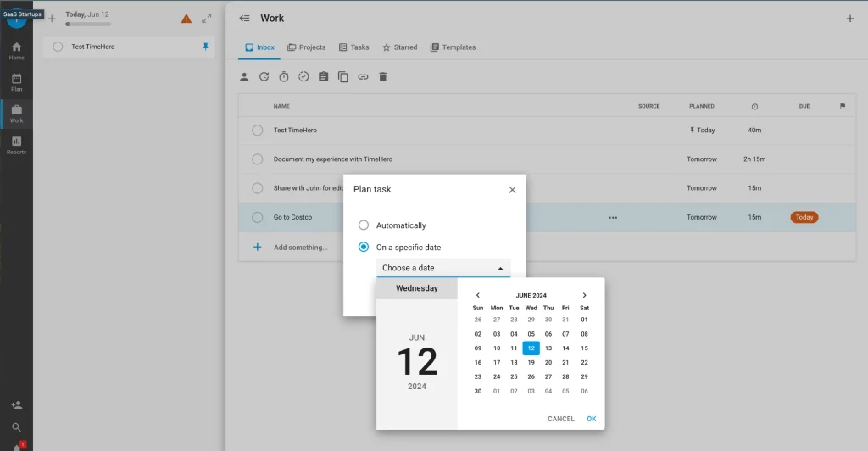Click the stopwatch timer icon in toolbar
Screen dimensions: 868x451
pos(284,77)
